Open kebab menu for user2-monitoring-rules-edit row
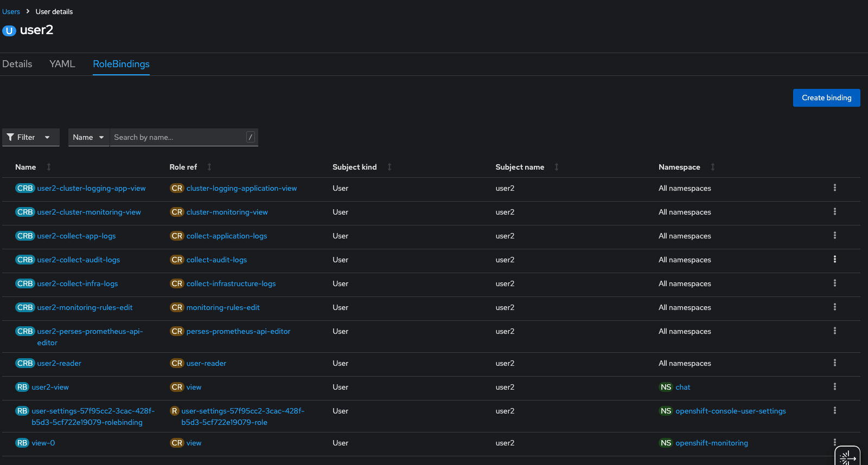This screenshot has height=465, width=868. 834,307
